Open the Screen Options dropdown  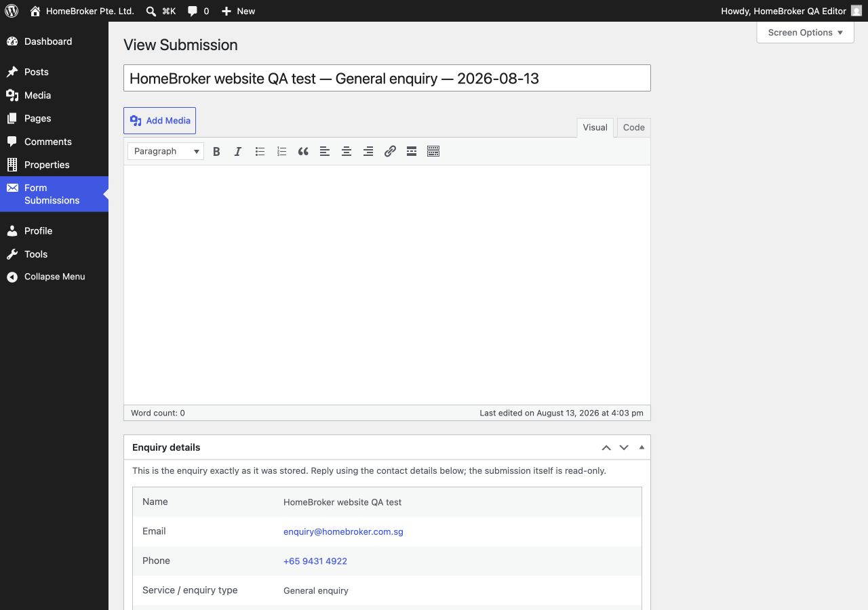[806, 33]
